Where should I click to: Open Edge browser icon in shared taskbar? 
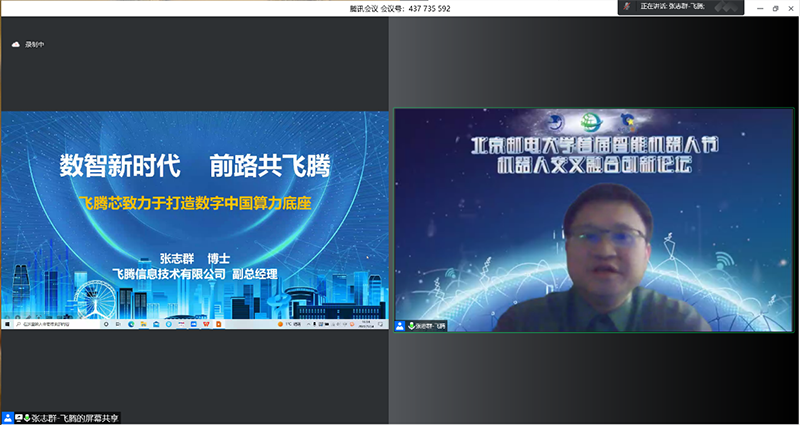[x=131, y=324]
